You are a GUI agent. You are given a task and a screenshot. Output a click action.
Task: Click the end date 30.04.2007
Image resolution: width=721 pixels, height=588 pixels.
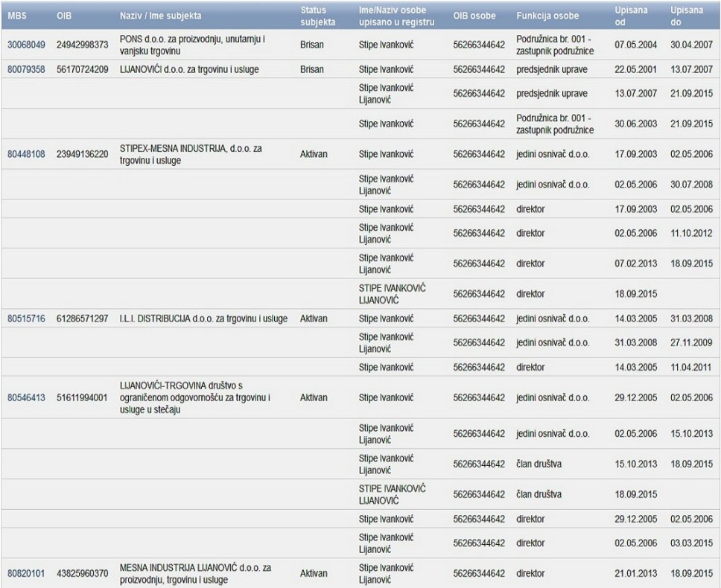tap(691, 45)
